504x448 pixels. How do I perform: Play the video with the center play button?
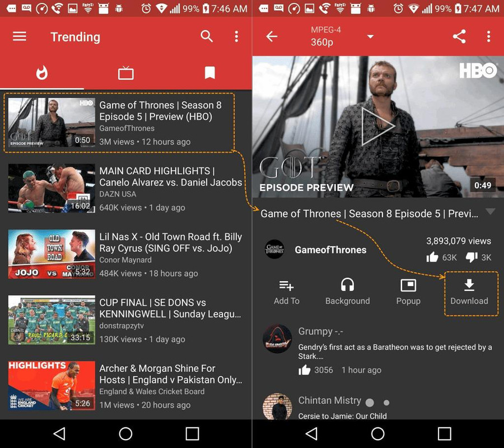377,127
